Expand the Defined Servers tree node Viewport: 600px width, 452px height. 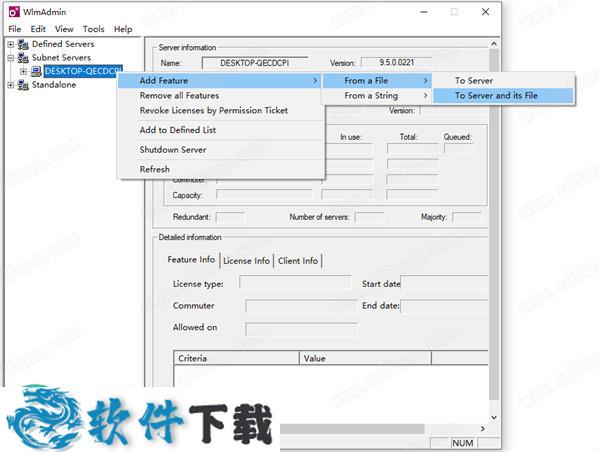(11, 44)
